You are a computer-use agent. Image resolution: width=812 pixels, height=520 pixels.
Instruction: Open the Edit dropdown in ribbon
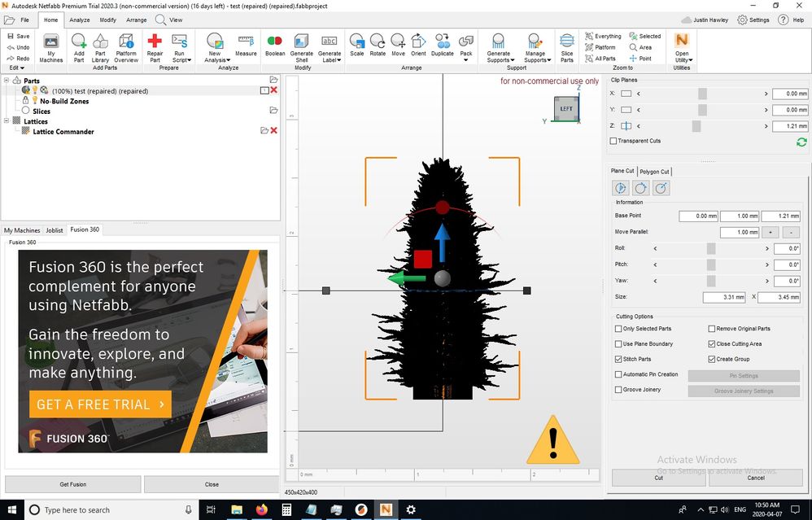[x=16, y=68]
